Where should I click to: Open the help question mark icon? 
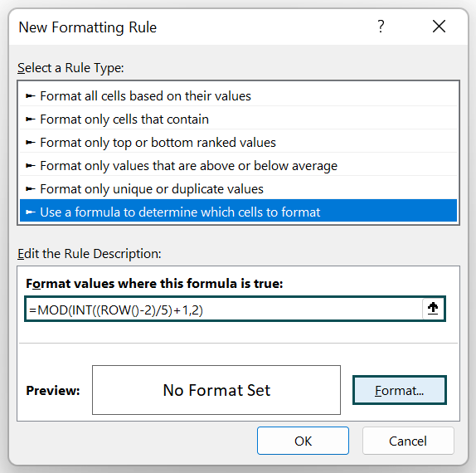pos(381,27)
